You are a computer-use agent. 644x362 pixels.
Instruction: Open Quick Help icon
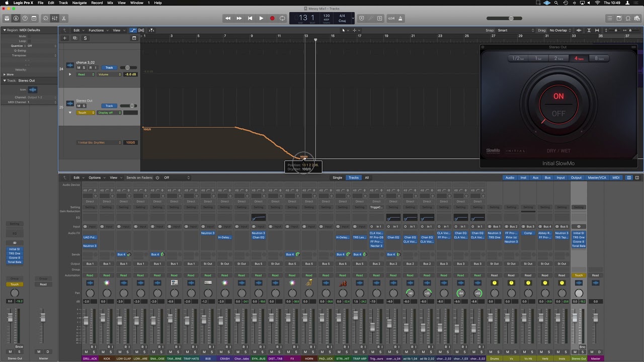tap(25, 18)
